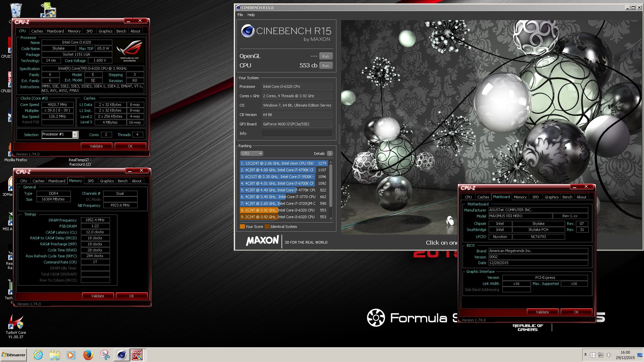This screenshot has width=644, height=362.
Task: Open the Caches tab in top CPU-Z window
Action: [37, 31]
